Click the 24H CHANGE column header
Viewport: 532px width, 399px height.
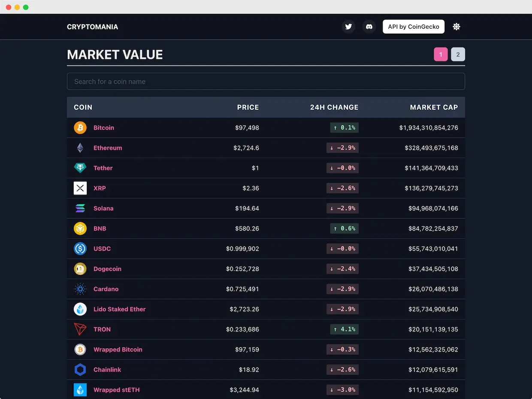click(x=334, y=107)
